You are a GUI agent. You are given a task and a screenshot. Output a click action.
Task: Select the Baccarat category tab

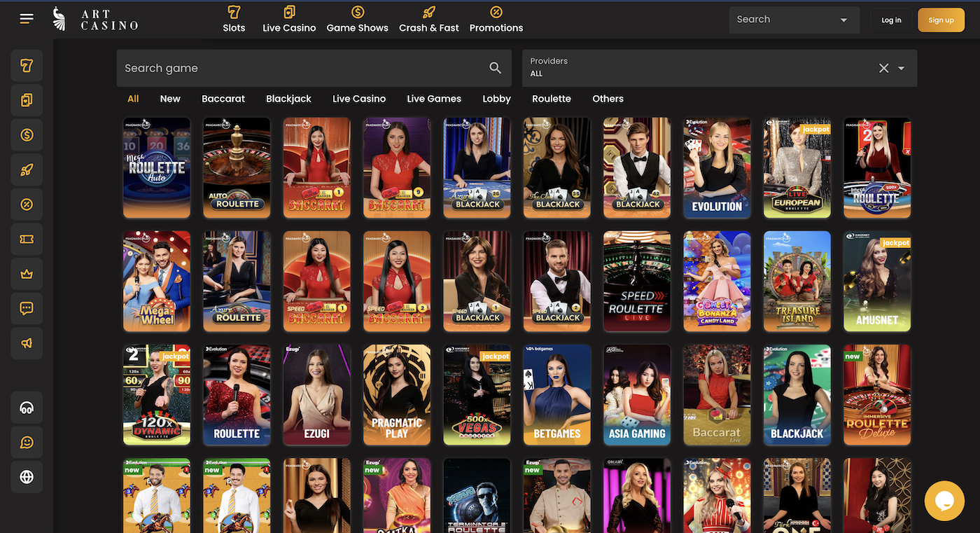coord(223,99)
